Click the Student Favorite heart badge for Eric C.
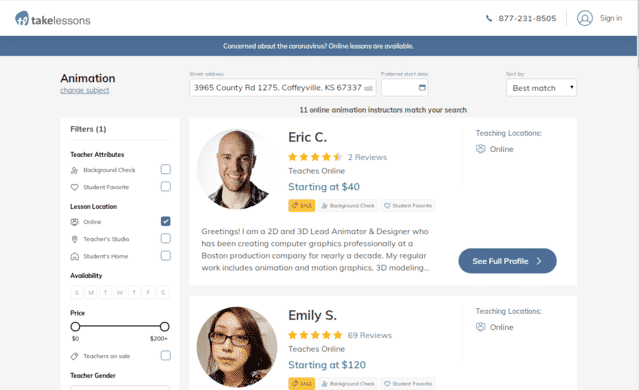This screenshot has width=639, height=390. (408, 206)
